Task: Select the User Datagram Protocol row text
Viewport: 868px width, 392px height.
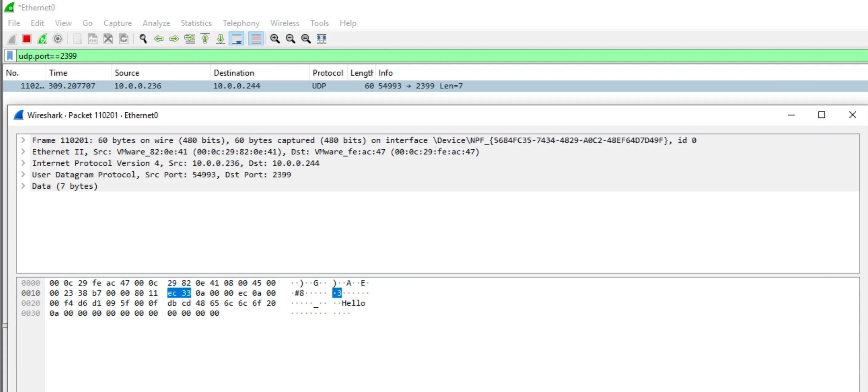Action: (x=161, y=175)
